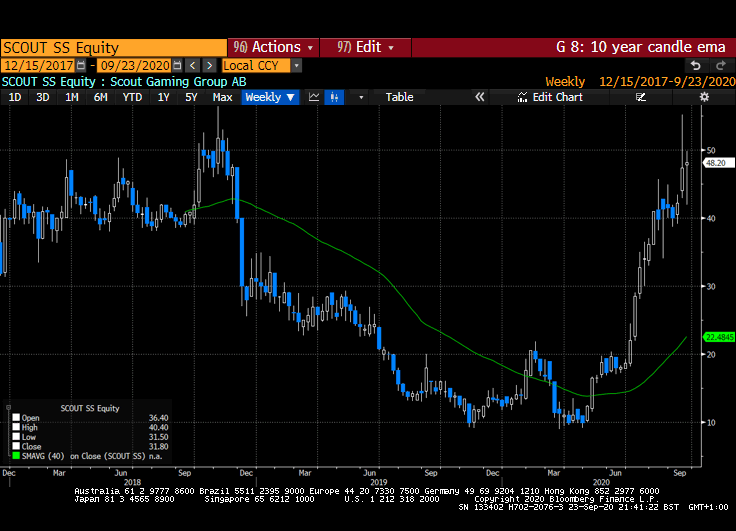Toggle the Low series checkbox
The width and height of the screenshot is (736, 531).
(x=16, y=437)
